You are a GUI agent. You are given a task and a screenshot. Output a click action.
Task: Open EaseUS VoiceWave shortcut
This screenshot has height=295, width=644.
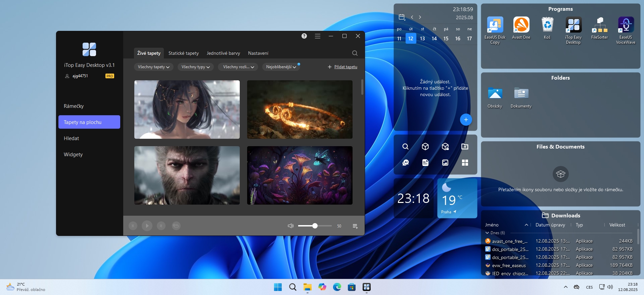click(626, 30)
